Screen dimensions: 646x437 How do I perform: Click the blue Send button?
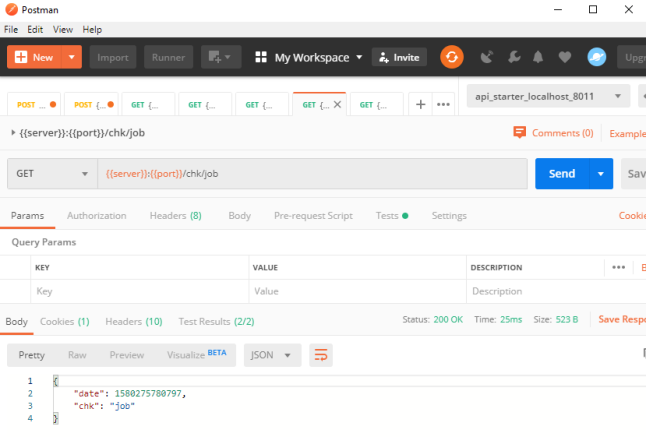tap(562, 174)
